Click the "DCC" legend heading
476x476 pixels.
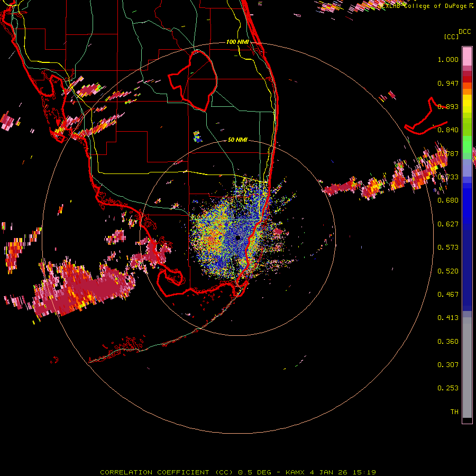(x=465, y=32)
